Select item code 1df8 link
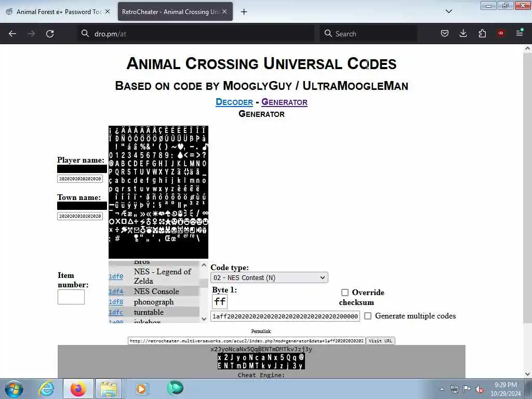Viewport: 532px width, 399px height. (116, 302)
